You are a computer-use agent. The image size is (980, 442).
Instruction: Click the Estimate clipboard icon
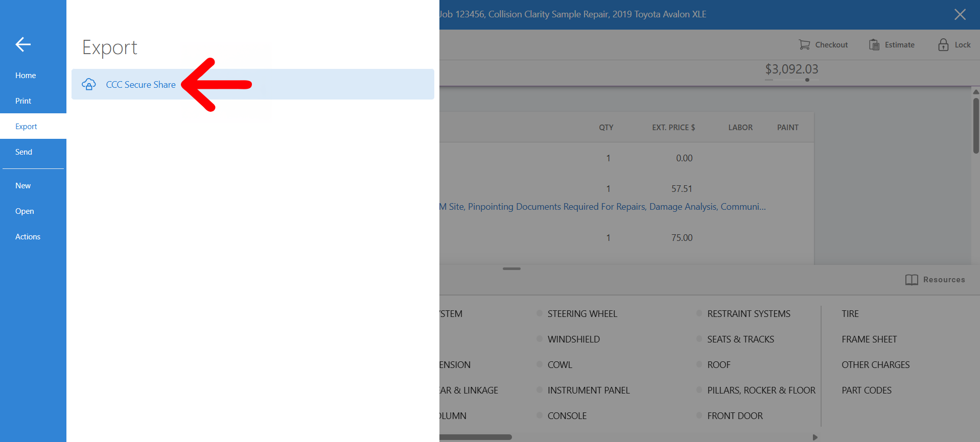874,45
